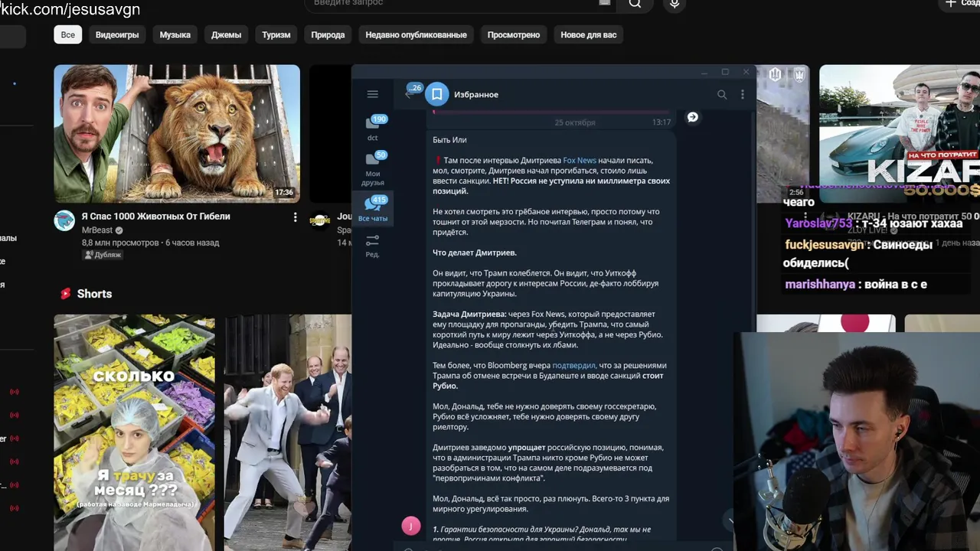
Task: Select the Недавно опубликованные chip
Action: (416, 34)
